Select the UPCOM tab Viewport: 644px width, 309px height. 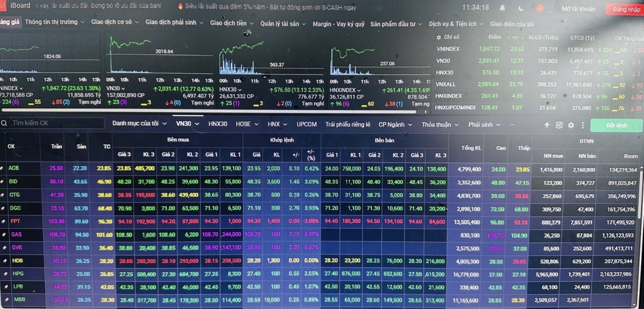306,124
